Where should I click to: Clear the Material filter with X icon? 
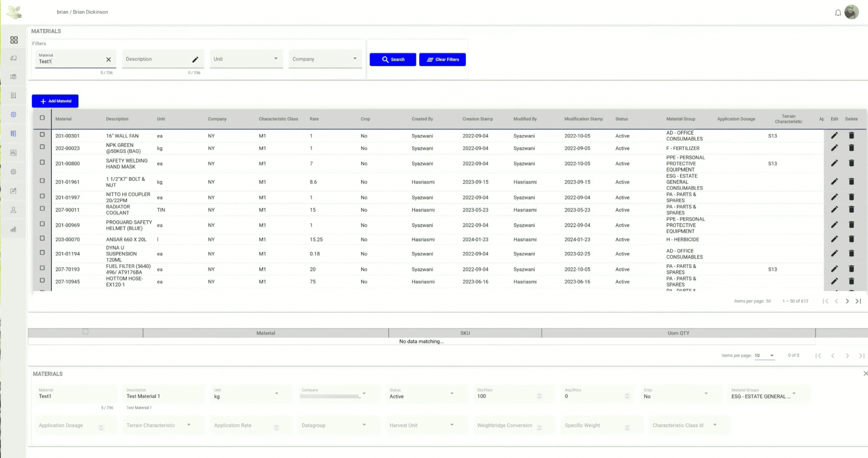coord(108,60)
